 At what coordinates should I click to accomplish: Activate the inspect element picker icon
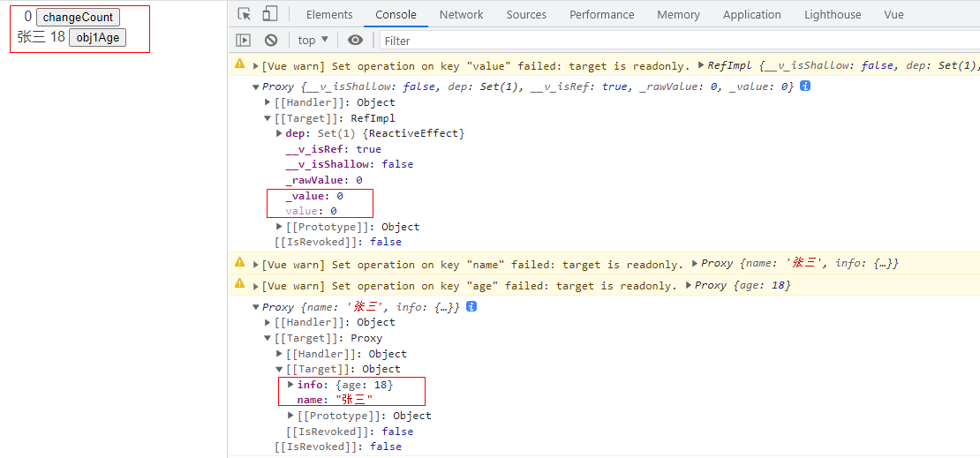tap(245, 14)
